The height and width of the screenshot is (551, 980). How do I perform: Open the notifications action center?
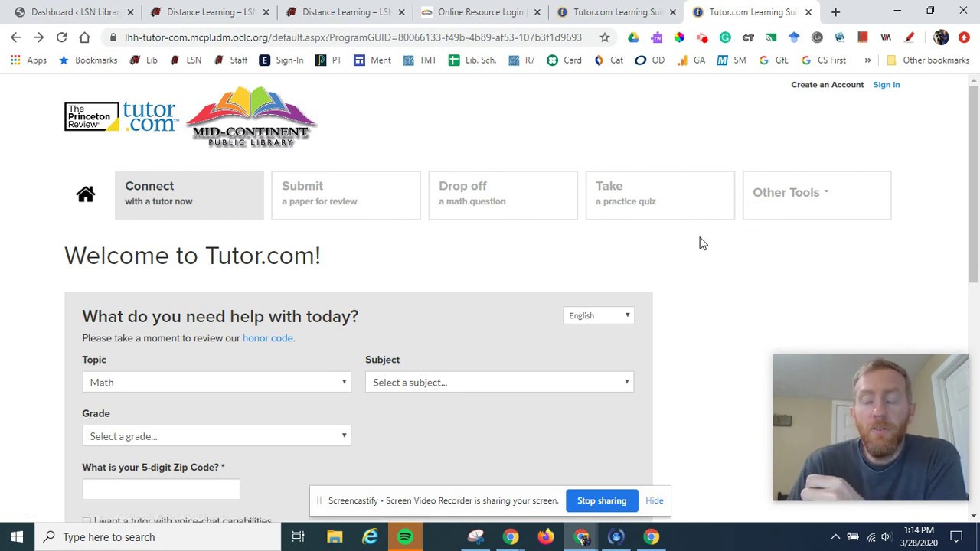pyautogui.click(x=956, y=536)
